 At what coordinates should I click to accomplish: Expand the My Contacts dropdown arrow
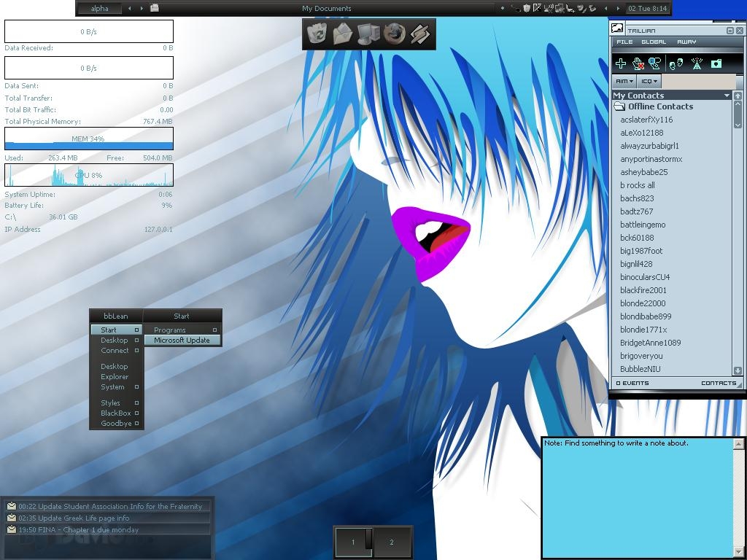pyautogui.click(x=727, y=96)
